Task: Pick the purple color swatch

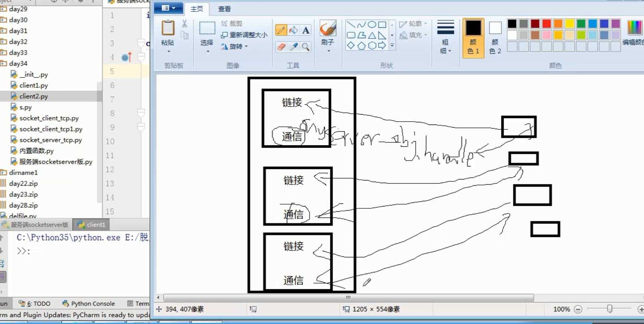Action: point(616,24)
